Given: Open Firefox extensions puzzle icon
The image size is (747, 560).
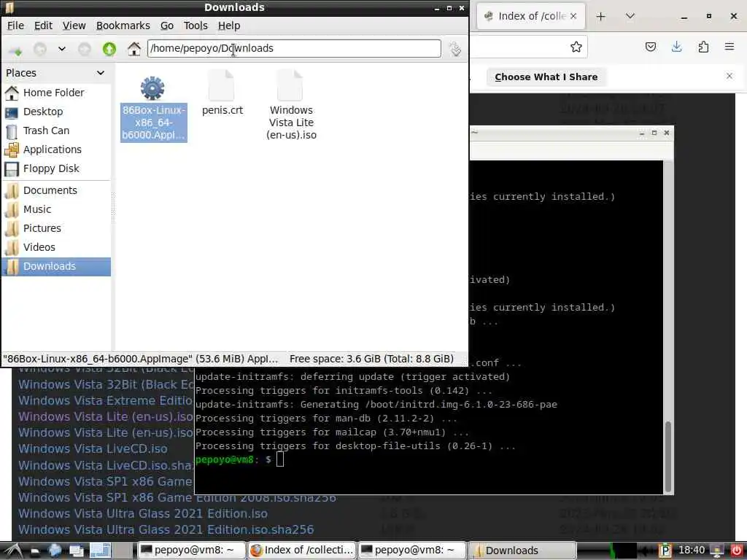Looking at the screenshot, I should 703,47.
